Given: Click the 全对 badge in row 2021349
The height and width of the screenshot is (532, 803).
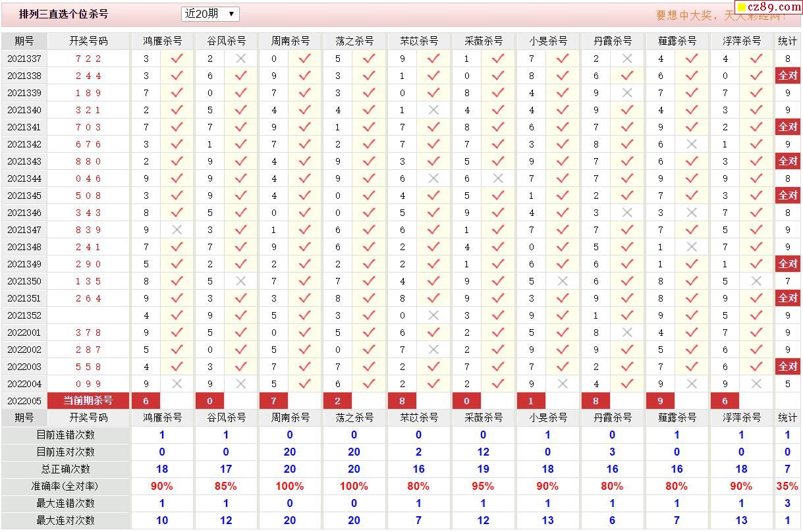Looking at the screenshot, I should point(787,264).
